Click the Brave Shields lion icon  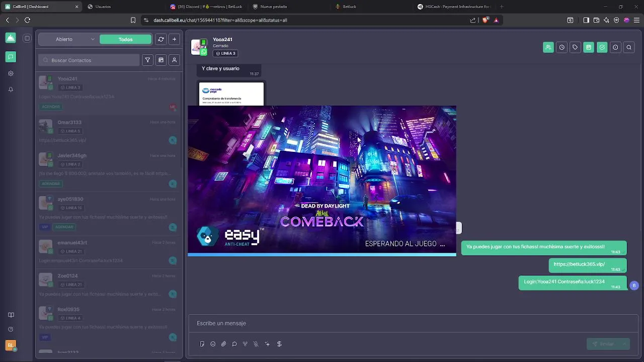tap(486, 20)
